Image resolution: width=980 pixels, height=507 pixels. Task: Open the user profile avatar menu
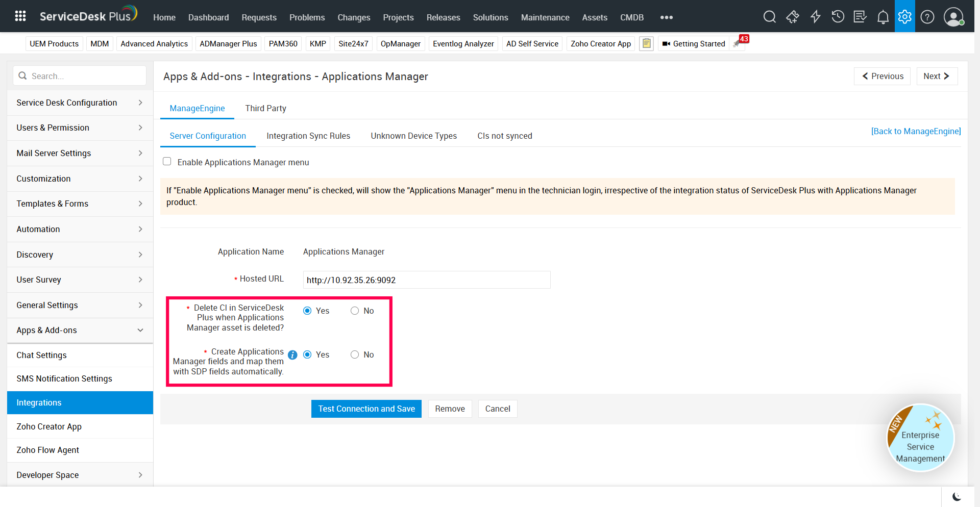pyautogui.click(x=953, y=17)
